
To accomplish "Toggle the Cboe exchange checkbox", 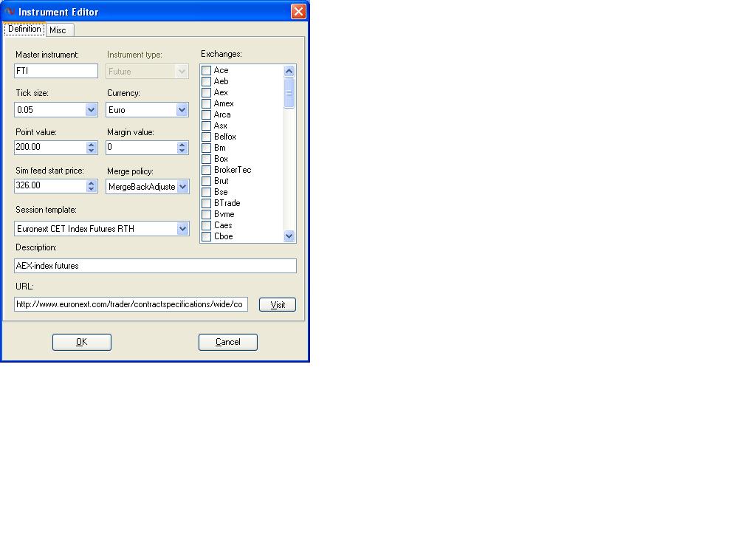I will click(x=207, y=237).
